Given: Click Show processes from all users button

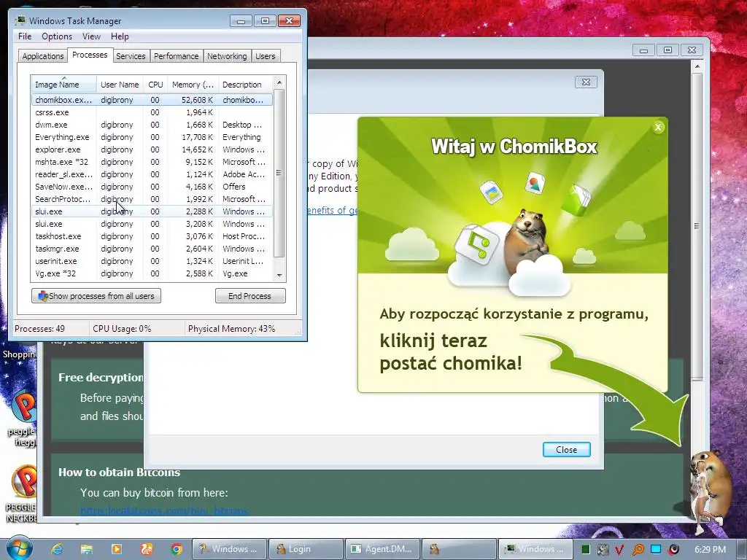Looking at the screenshot, I should click(x=96, y=296).
